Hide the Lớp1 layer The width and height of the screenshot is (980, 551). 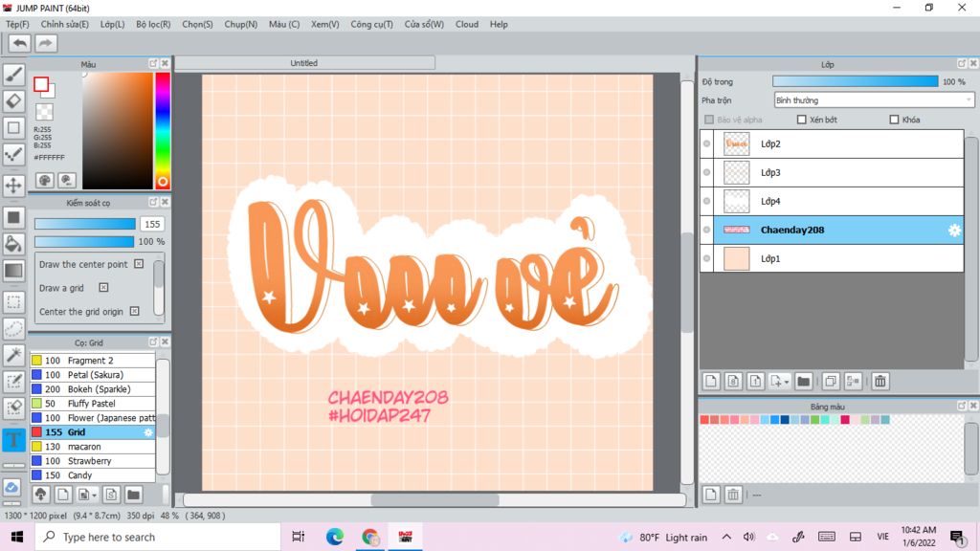point(707,258)
